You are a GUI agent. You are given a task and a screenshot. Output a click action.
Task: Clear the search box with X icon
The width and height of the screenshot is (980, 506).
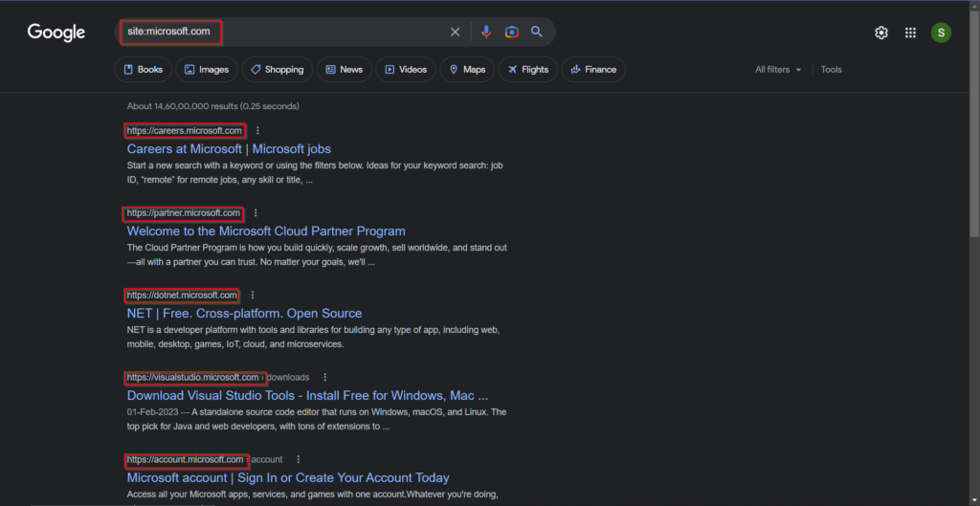[x=456, y=32]
